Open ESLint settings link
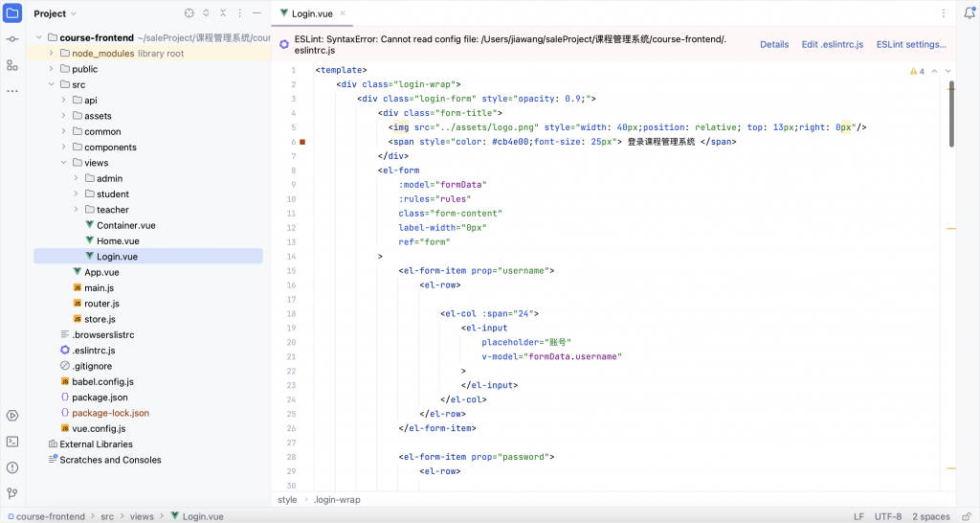Image resolution: width=980 pixels, height=523 pixels. [x=910, y=45]
